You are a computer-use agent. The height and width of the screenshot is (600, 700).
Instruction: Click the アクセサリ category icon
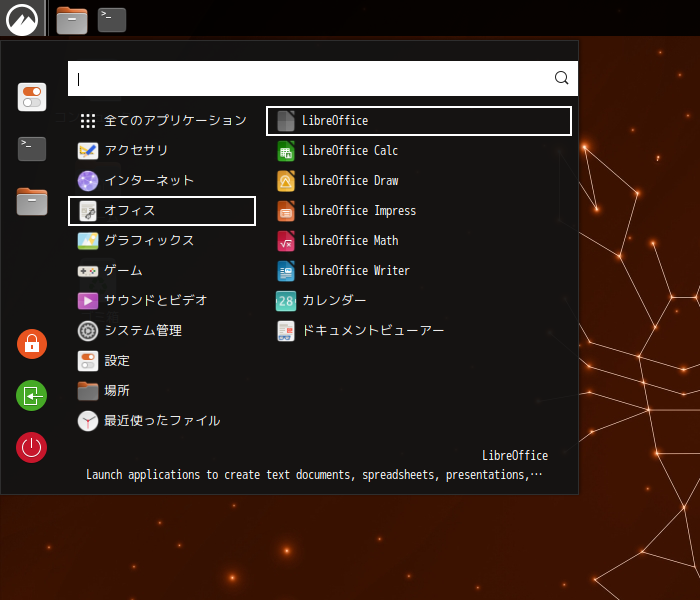(x=88, y=151)
